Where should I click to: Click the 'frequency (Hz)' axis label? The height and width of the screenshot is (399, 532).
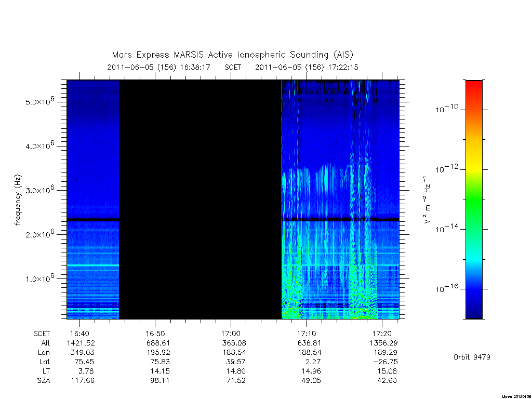pyautogui.click(x=18, y=200)
